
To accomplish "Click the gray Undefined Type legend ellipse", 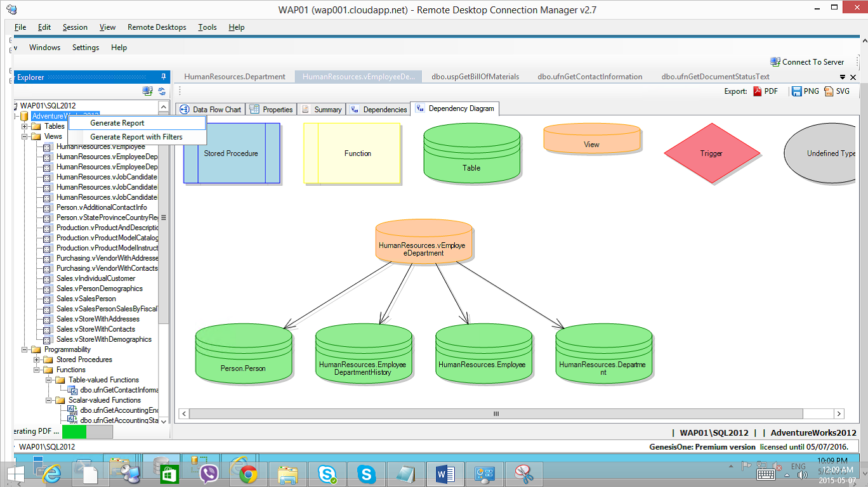I will click(820, 153).
